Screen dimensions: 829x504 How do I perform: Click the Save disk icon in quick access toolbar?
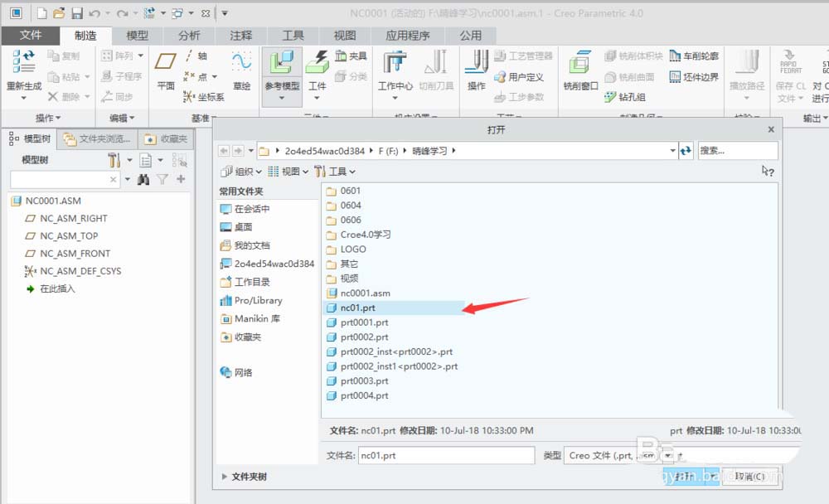coord(77,13)
